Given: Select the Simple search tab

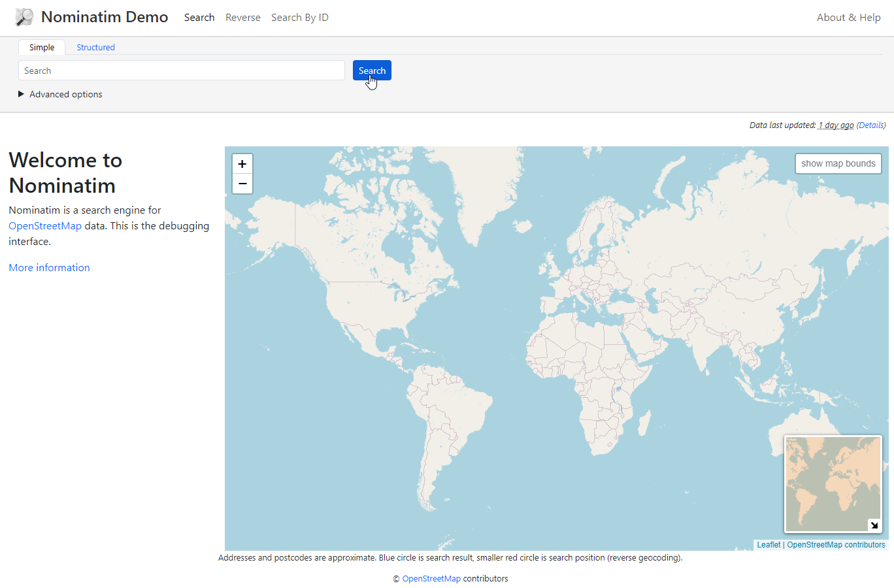Looking at the screenshot, I should 41,47.
